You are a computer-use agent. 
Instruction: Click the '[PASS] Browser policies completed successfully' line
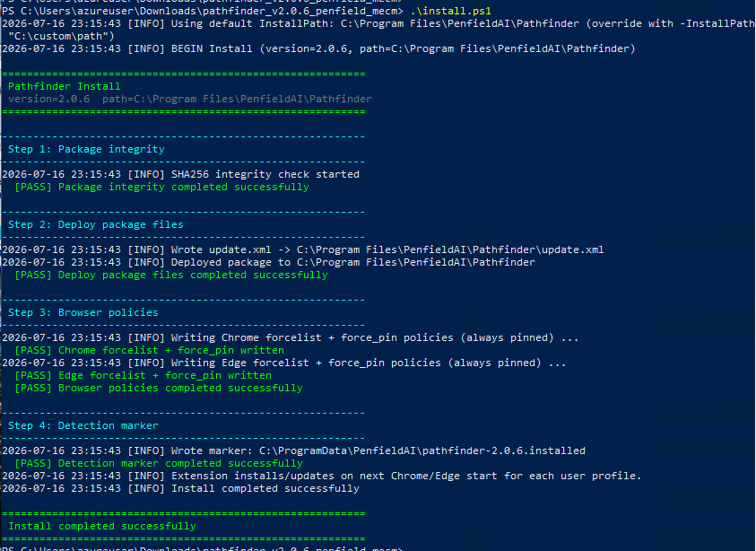tap(159, 388)
